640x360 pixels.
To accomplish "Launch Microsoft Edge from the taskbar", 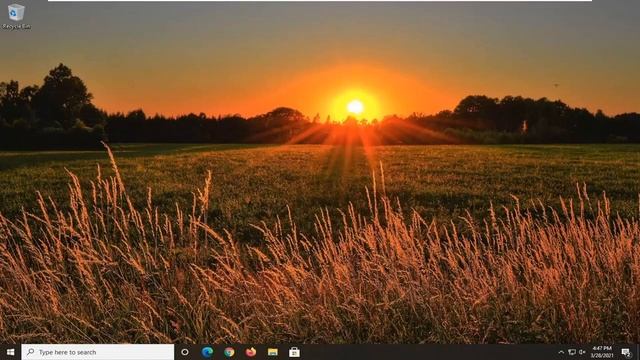I will point(207,352).
